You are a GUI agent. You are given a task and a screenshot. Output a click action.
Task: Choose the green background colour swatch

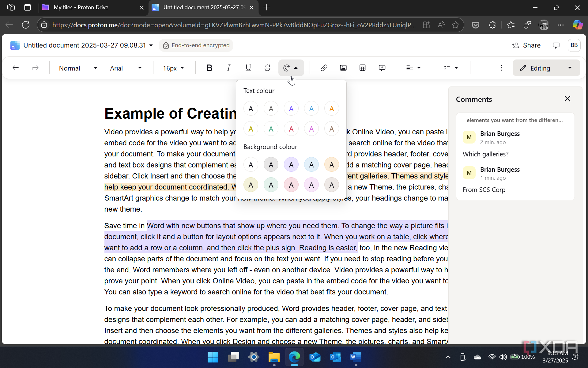click(271, 185)
